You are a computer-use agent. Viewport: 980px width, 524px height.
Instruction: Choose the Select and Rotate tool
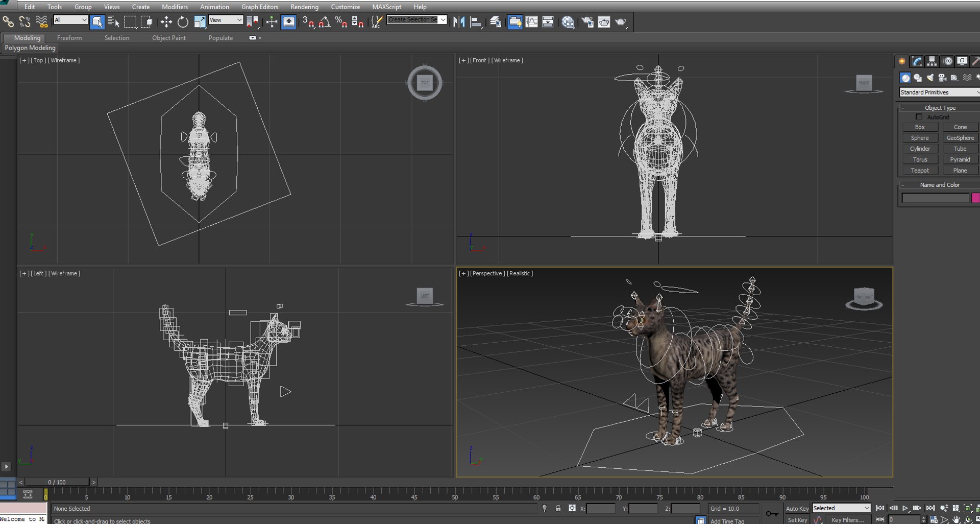[182, 21]
